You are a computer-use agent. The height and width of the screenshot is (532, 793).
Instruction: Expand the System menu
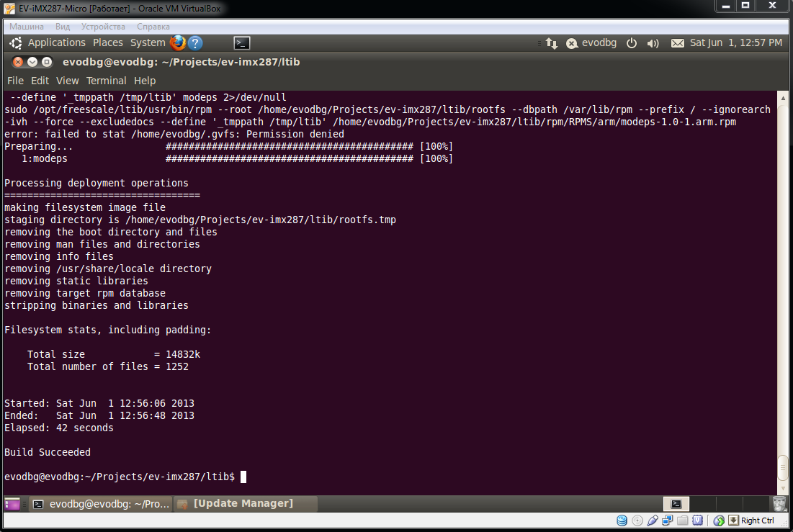(148, 43)
